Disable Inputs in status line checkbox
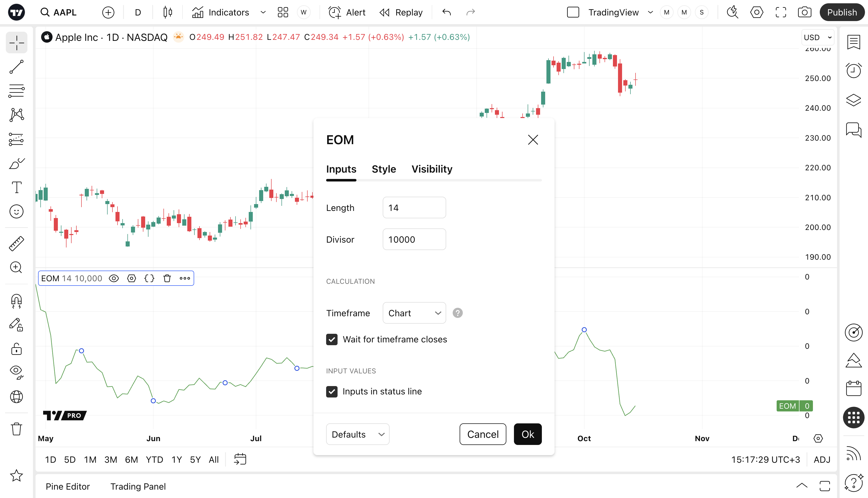This screenshot has width=868, height=498. pyautogui.click(x=332, y=392)
